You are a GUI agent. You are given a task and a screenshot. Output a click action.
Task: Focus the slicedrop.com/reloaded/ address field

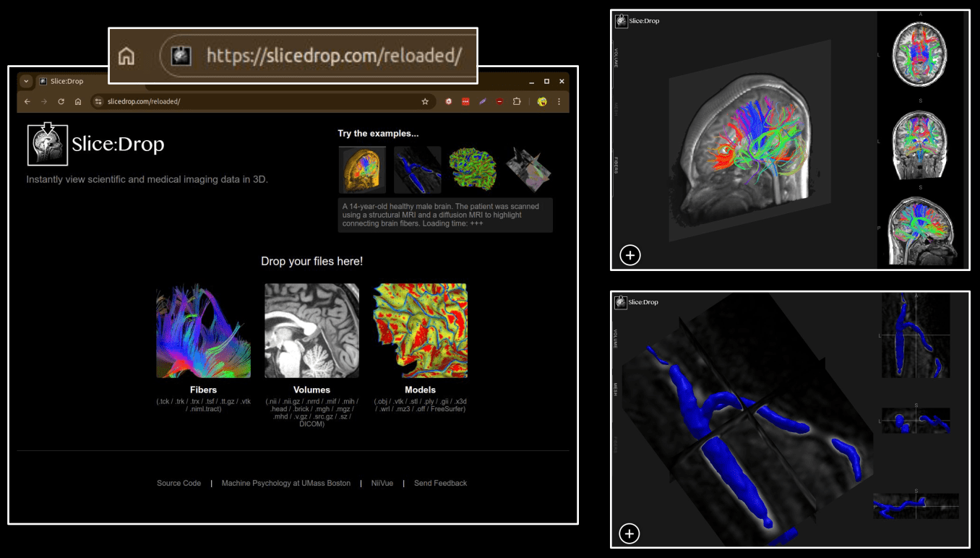(x=263, y=102)
